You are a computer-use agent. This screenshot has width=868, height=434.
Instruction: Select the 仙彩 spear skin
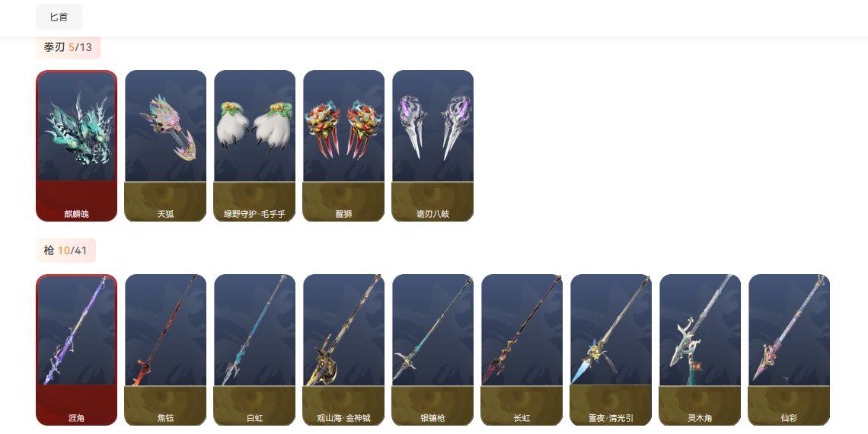coord(790,349)
